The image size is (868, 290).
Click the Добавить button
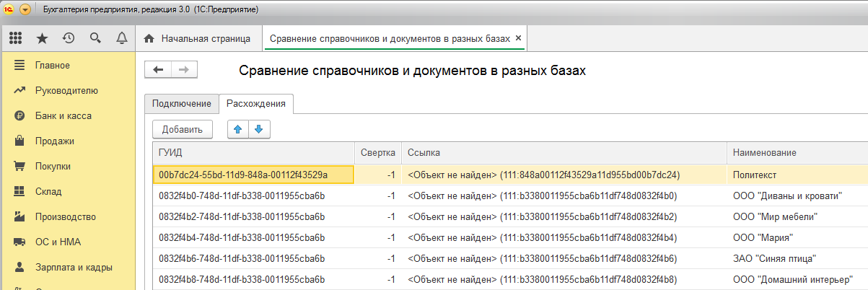pos(183,129)
